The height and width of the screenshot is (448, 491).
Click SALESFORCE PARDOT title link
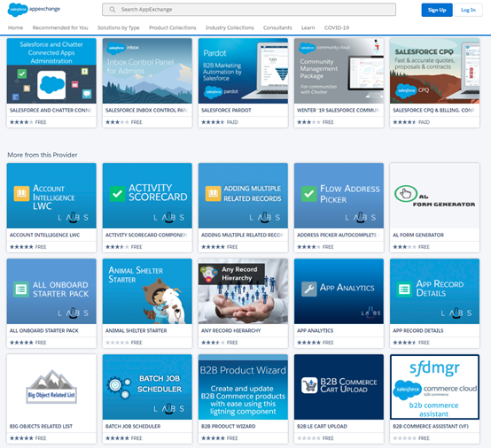[x=226, y=110]
